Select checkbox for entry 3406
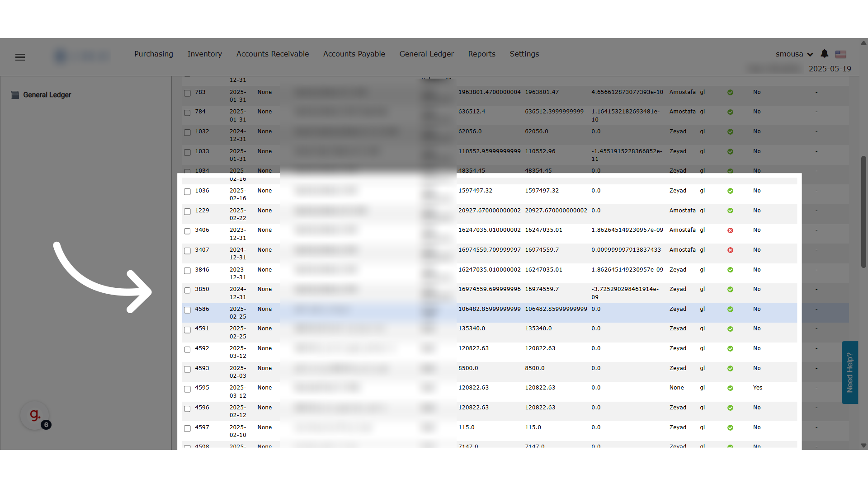 tap(187, 231)
